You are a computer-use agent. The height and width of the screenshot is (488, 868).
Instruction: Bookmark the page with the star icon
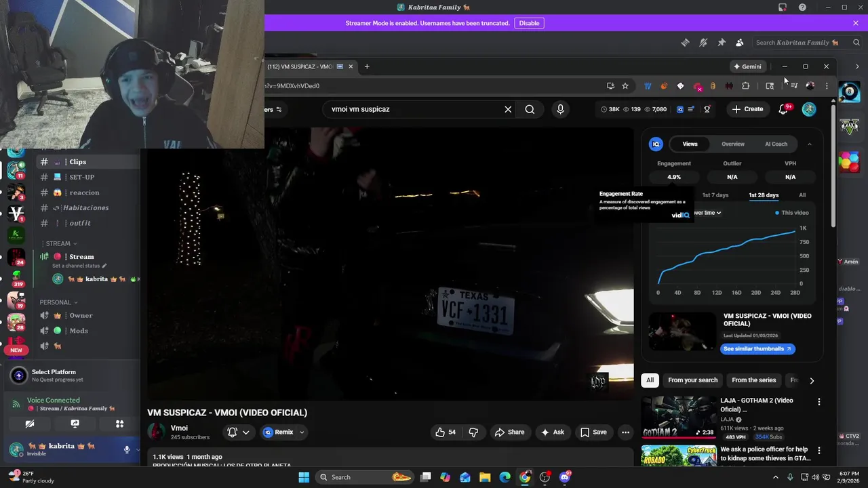point(625,86)
